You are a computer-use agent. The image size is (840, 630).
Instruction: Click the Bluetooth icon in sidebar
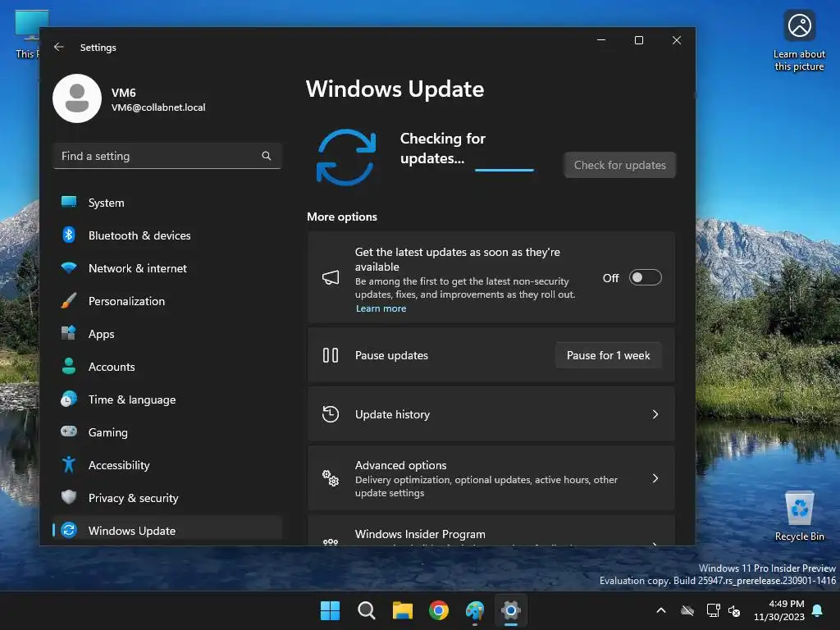(x=69, y=235)
